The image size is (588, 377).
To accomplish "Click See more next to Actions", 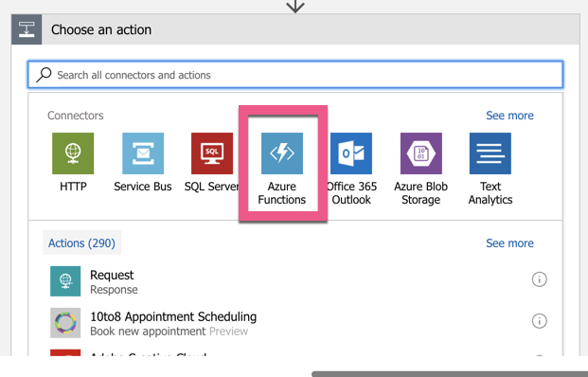I will [x=509, y=243].
